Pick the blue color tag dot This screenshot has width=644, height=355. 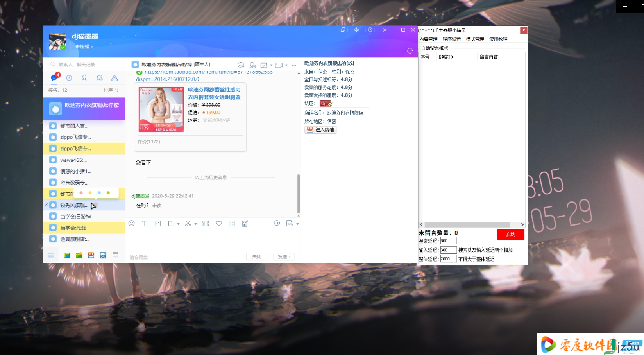click(x=99, y=193)
